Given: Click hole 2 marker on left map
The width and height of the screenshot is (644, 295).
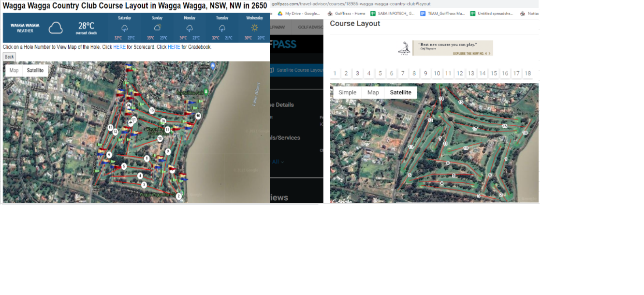Looking at the screenshot, I should coord(178,196).
